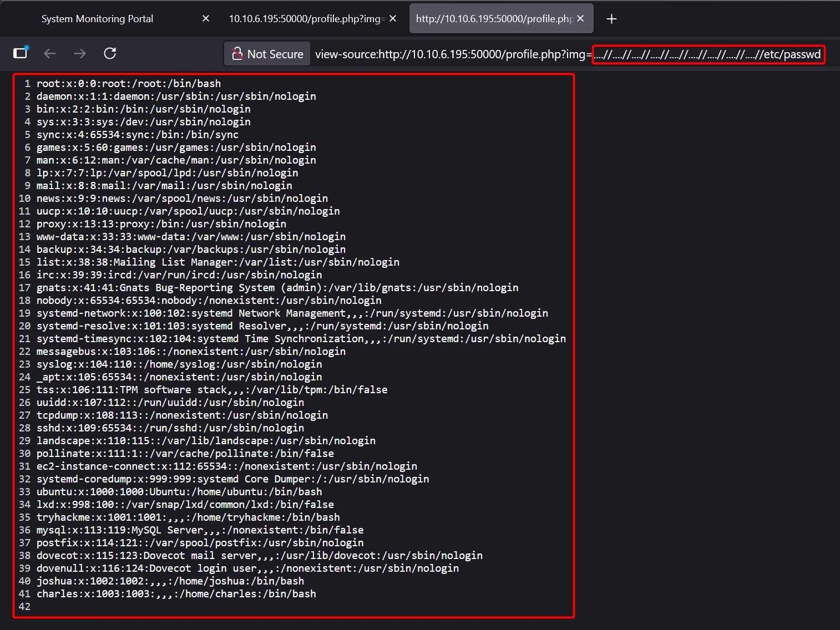Image resolution: width=840 pixels, height=630 pixels.
Task: Select the active http://10.10.6.195:50000/profile.php tab
Action: tap(494, 19)
